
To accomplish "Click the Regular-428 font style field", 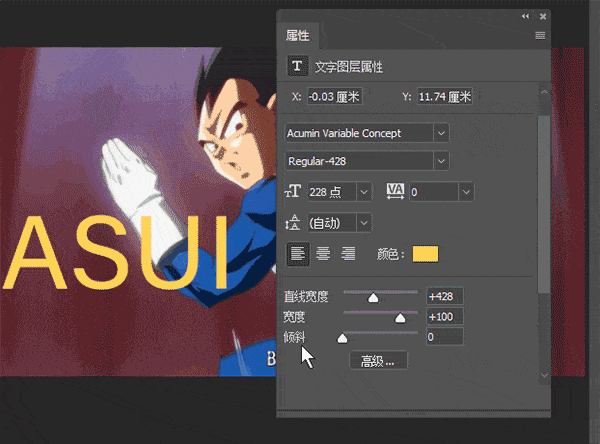I will point(359,161).
